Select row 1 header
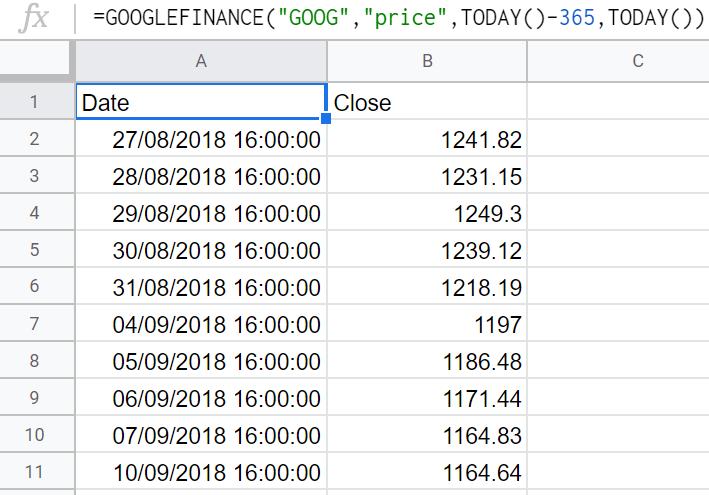Screen dimensions: 709x495 pos(35,101)
